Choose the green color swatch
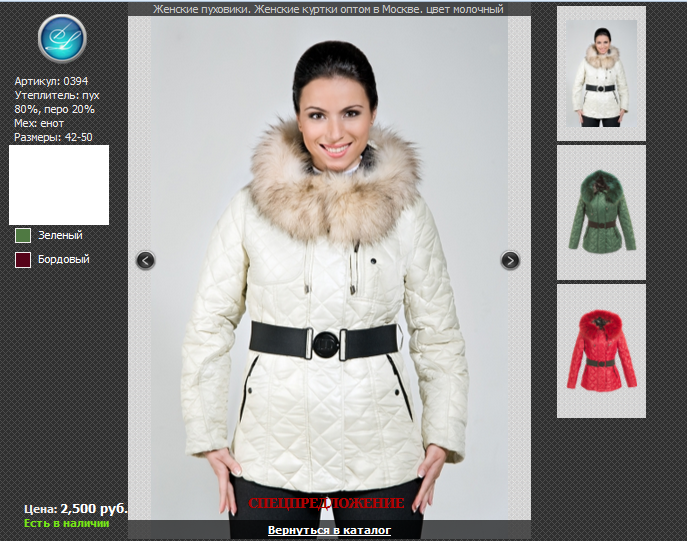The image size is (687, 541). (x=23, y=235)
